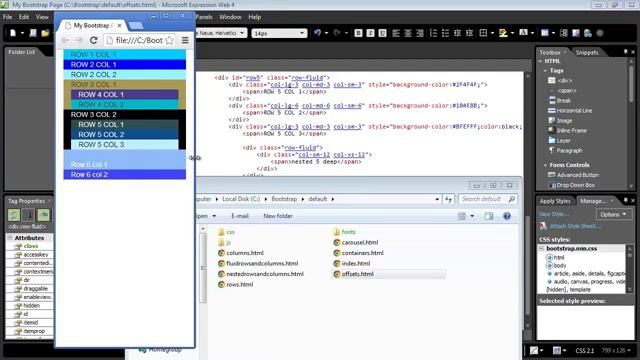640x360 pixels.
Task: Click the New Style link
Action: click(553, 214)
